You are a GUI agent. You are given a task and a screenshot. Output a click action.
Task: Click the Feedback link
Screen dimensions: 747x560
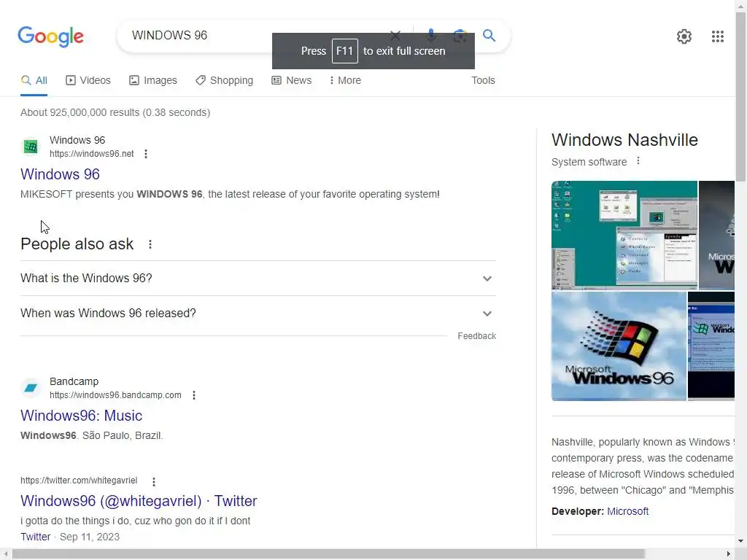point(477,336)
